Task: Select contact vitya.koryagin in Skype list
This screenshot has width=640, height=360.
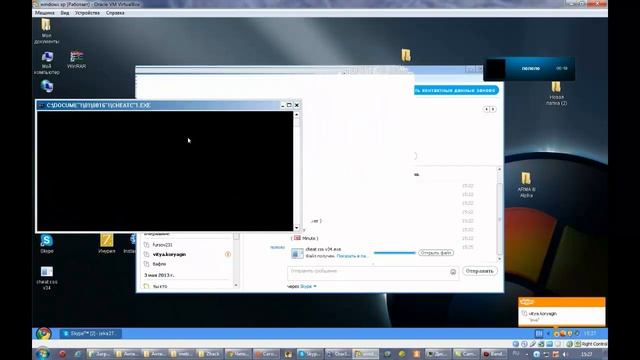Action: [x=187, y=254]
